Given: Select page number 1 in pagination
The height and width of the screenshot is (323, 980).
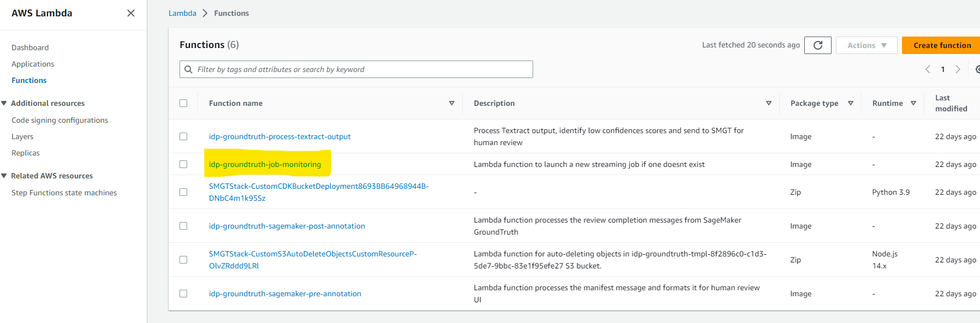Looking at the screenshot, I should pyautogui.click(x=942, y=69).
